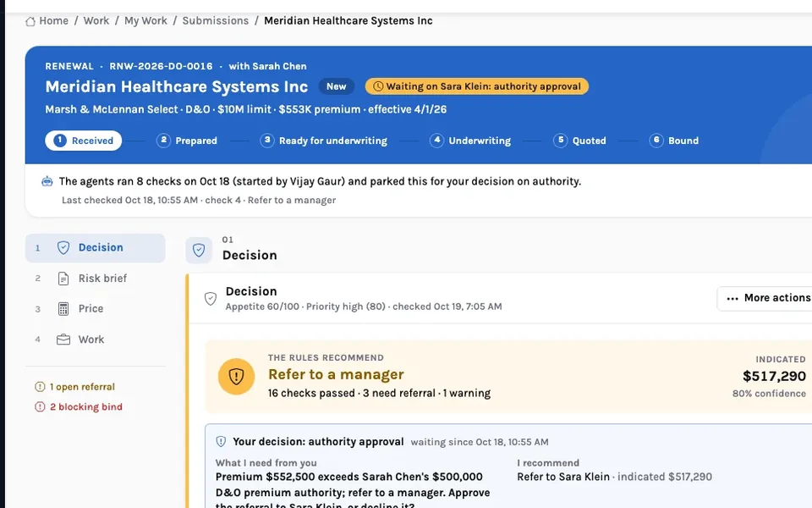This screenshot has height=508, width=812.
Task: Select the Received stage step
Action: point(84,141)
